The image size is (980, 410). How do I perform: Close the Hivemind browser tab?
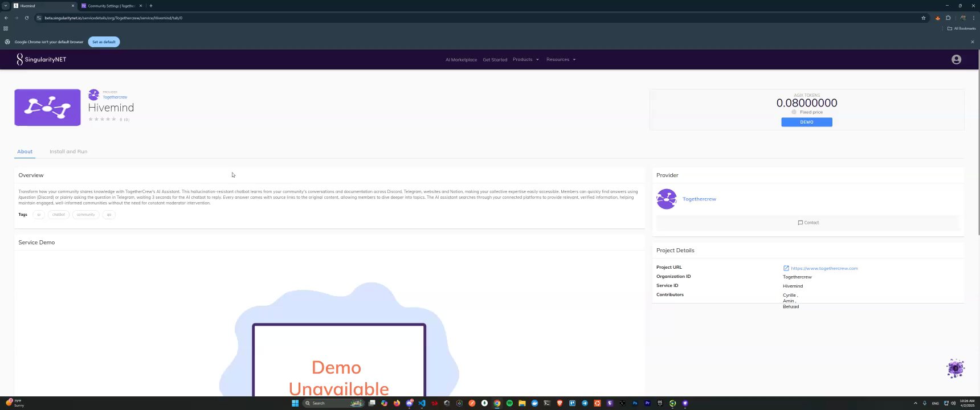pyautogui.click(x=73, y=6)
